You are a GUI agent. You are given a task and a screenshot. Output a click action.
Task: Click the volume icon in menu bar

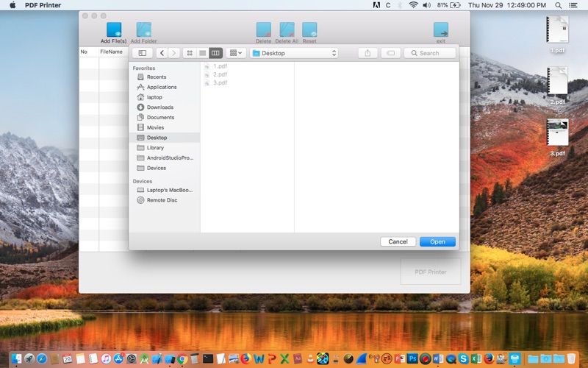pyautogui.click(x=426, y=5)
